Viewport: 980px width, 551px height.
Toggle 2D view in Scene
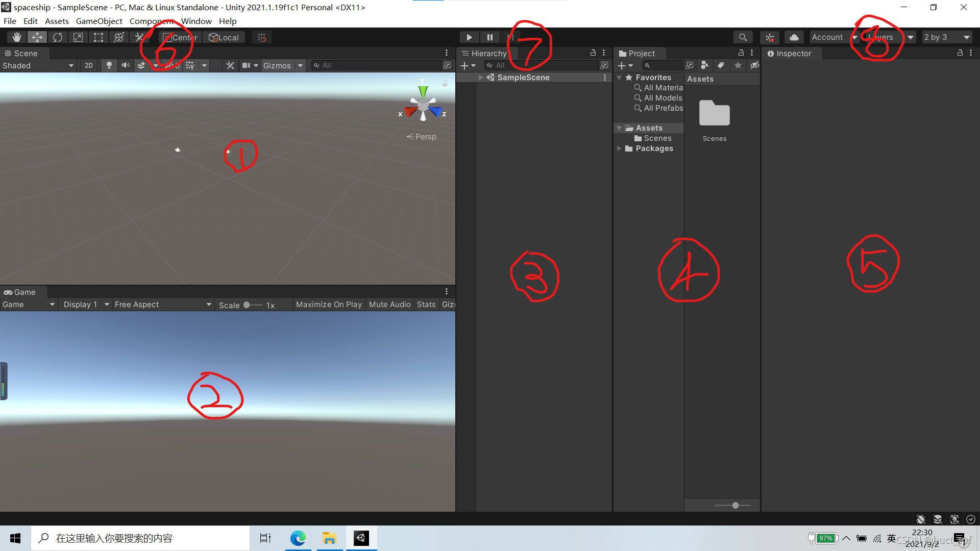tap(89, 65)
